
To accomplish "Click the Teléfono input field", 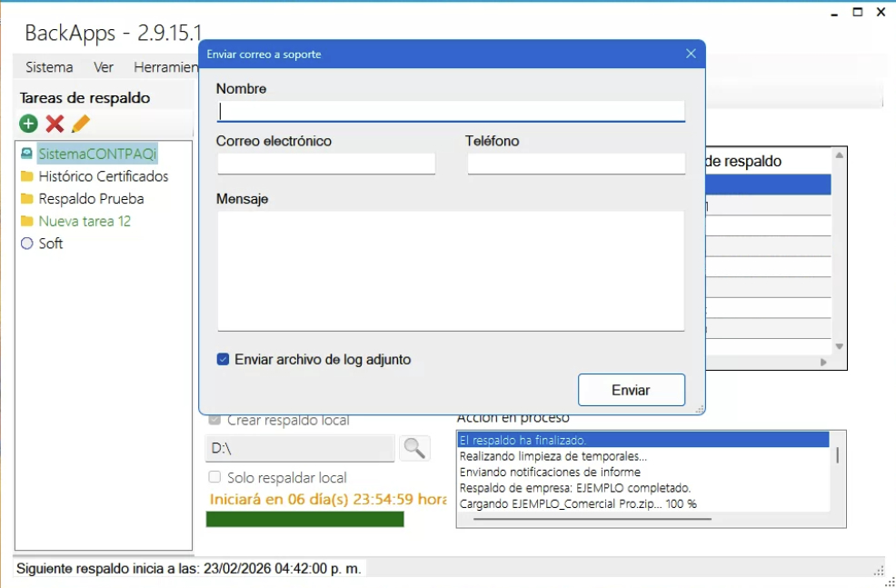I will click(x=576, y=164).
